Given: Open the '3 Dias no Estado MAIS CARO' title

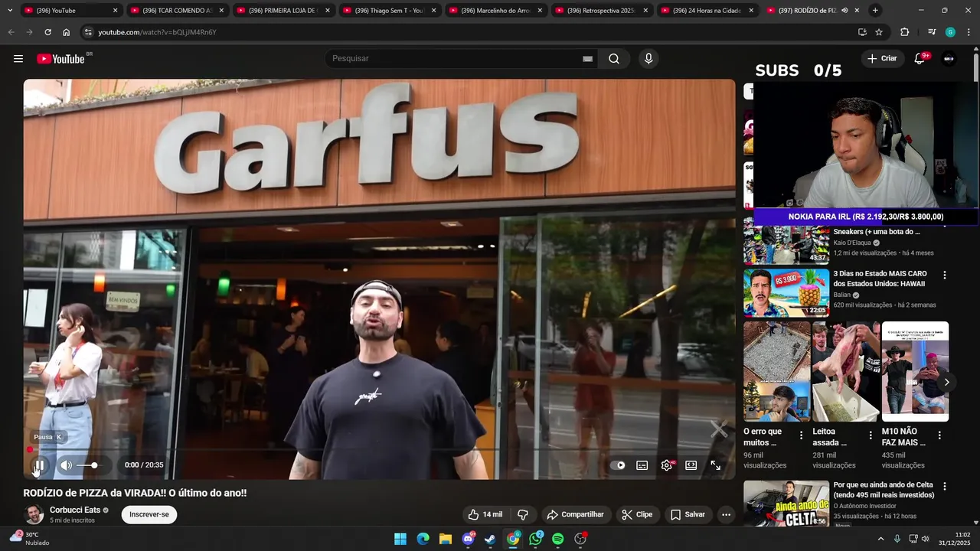Looking at the screenshot, I should (880, 279).
